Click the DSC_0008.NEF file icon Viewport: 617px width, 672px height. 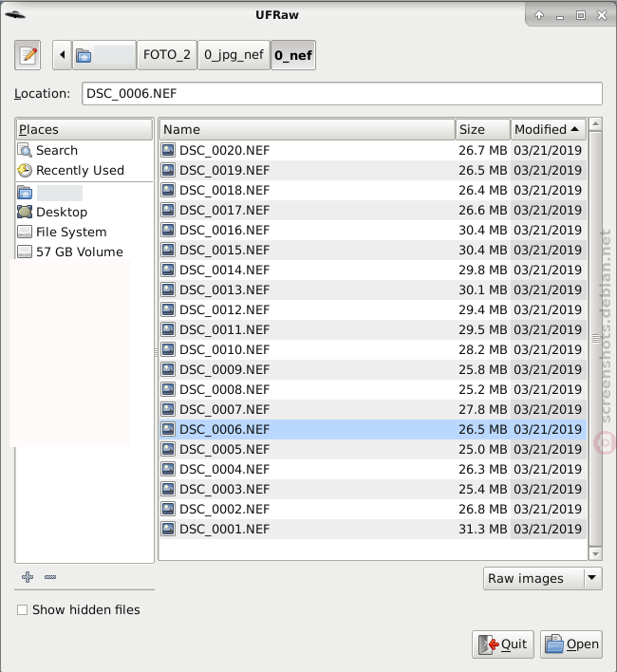[168, 389]
